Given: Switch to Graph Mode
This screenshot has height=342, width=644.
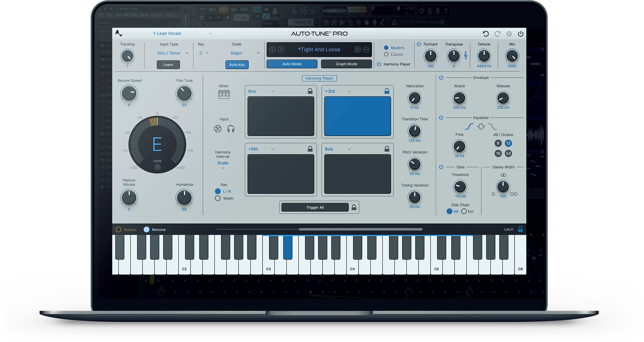Looking at the screenshot, I should tap(346, 64).
